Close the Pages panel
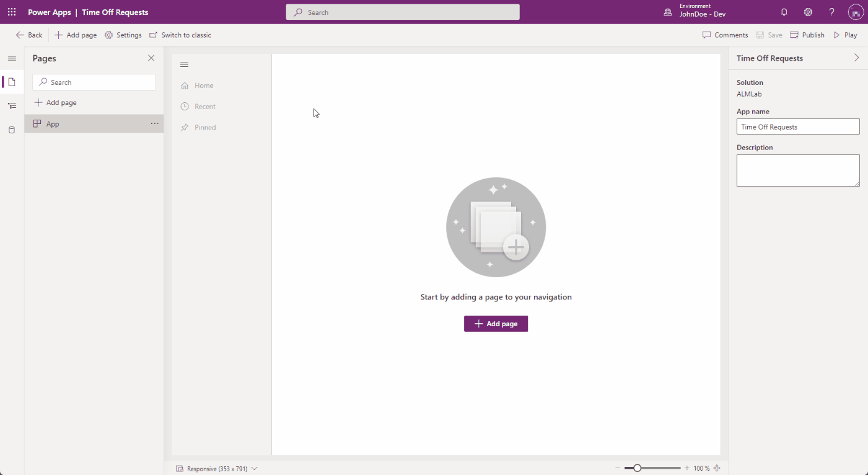868x475 pixels. (151, 58)
